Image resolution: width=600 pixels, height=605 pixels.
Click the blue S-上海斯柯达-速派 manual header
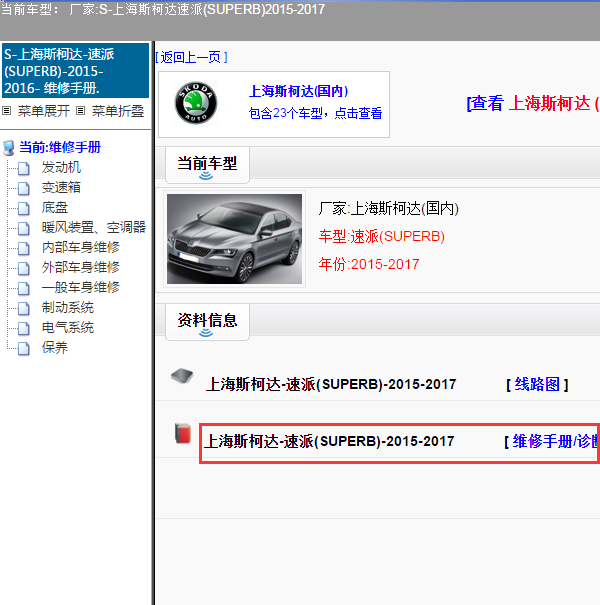tap(76, 71)
